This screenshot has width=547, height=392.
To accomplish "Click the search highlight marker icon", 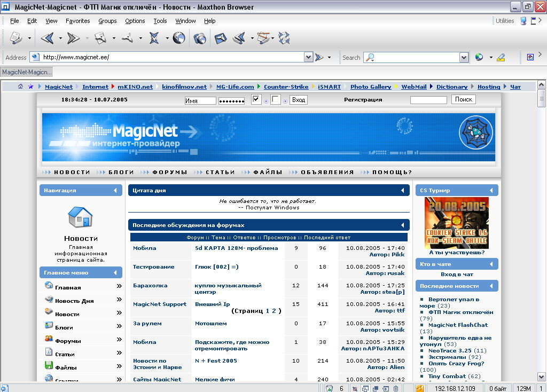I will [501, 57].
